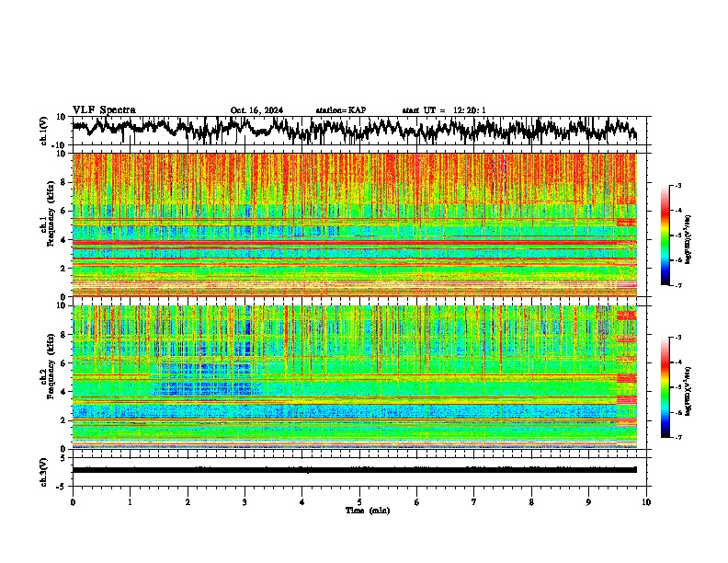Click the time axis tick '5'

(x=359, y=502)
